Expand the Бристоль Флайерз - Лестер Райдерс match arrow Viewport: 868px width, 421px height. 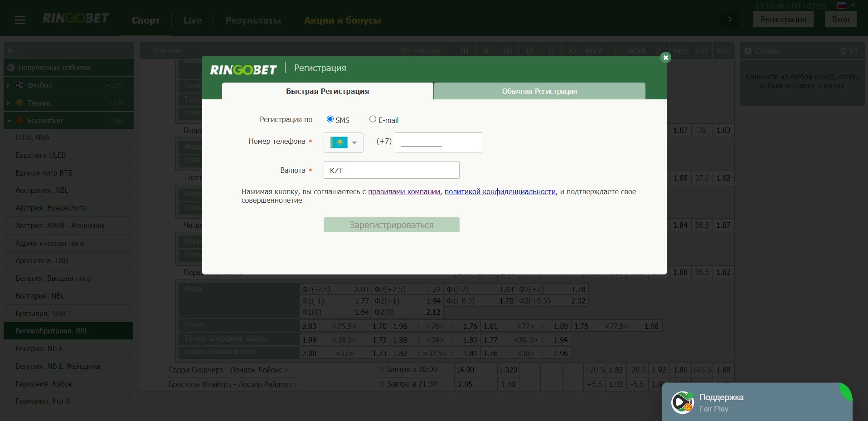click(x=296, y=385)
